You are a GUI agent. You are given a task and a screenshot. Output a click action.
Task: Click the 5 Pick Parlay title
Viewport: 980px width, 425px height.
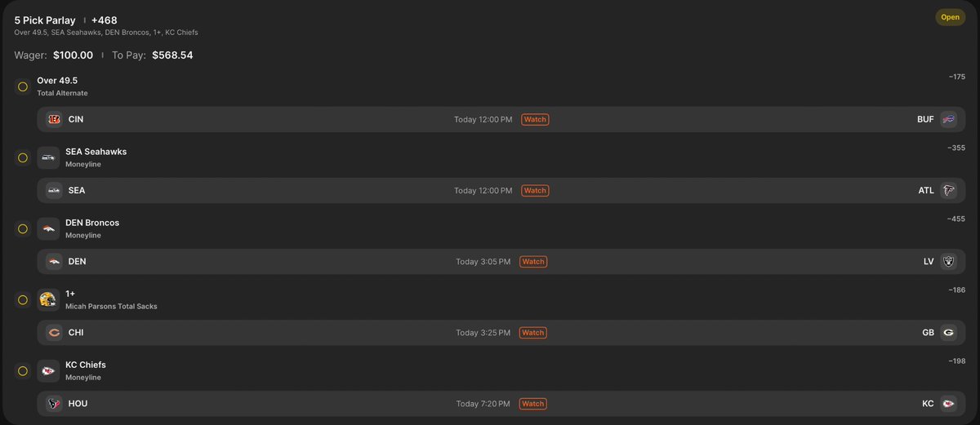45,20
